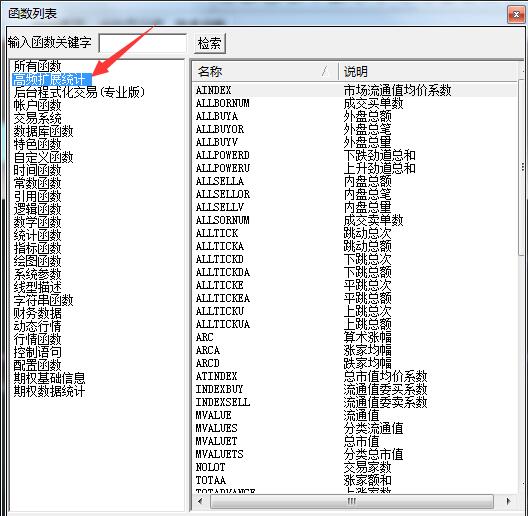This screenshot has height=516, width=528.
Task: Select 配置函数 category
Action: [x=37, y=365]
